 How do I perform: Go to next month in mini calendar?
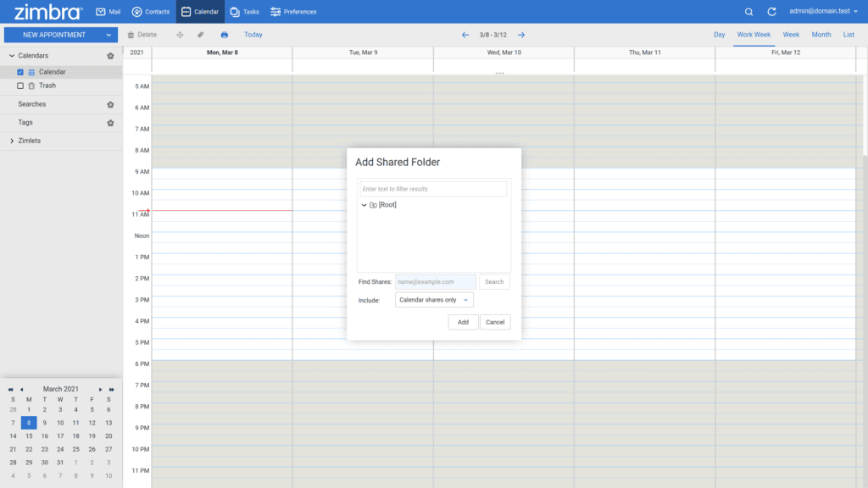tap(100, 390)
